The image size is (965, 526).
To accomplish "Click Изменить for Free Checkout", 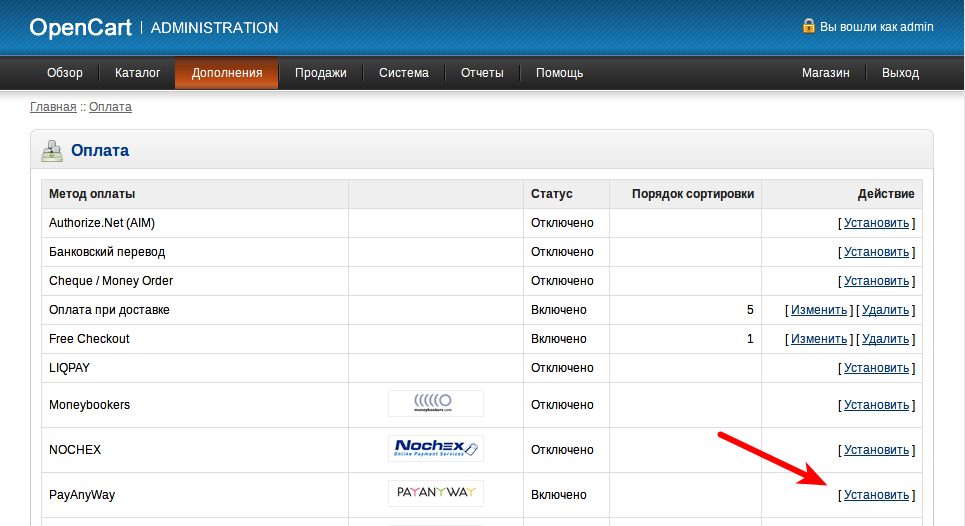I will [819, 338].
